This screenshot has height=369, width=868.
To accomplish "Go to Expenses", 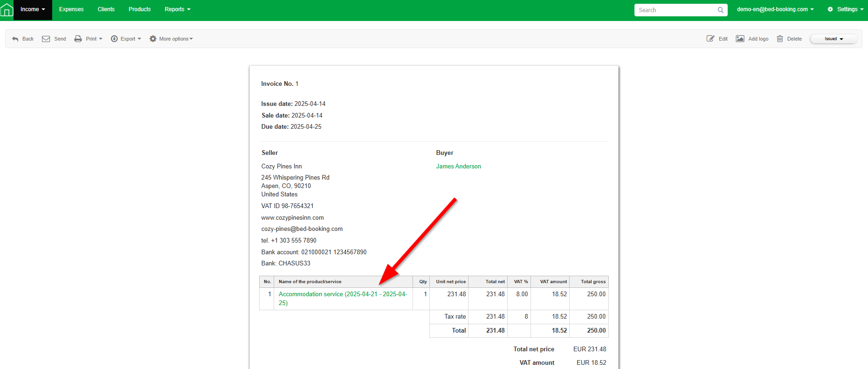I will click(x=71, y=9).
